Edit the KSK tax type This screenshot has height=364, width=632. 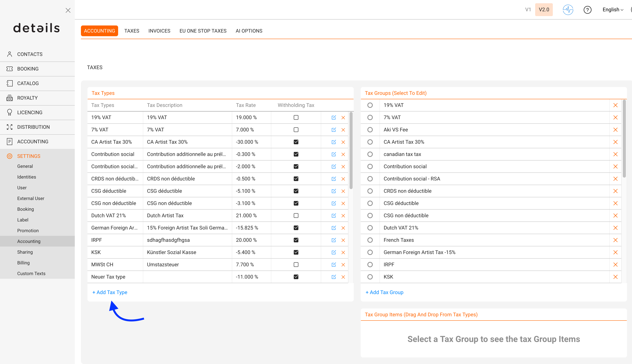click(x=333, y=252)
